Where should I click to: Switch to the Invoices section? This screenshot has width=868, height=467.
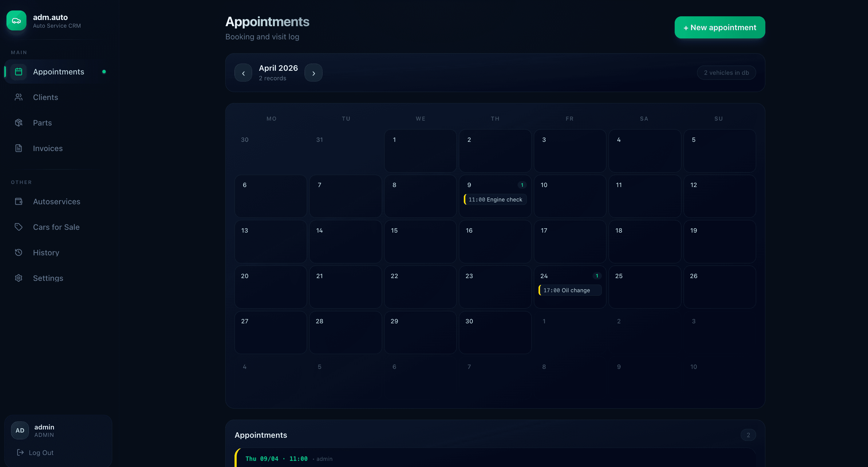point(48,148)
